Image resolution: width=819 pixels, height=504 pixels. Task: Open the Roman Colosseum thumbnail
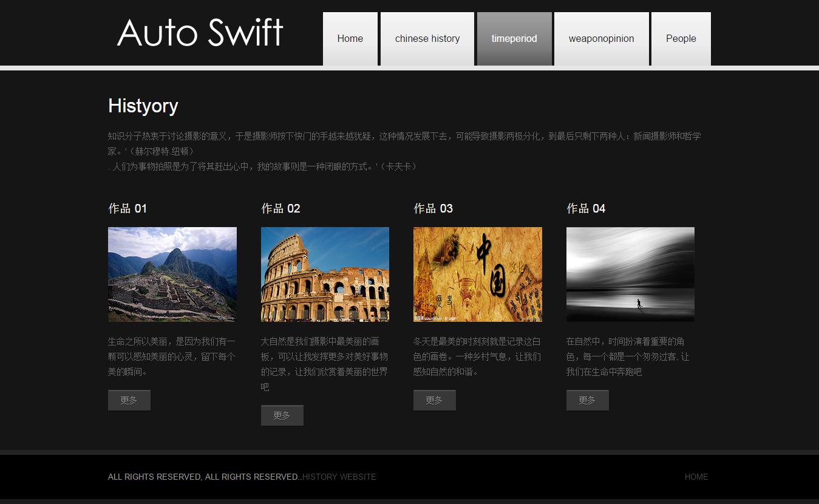pyautogui.click(x=325, y=274)
